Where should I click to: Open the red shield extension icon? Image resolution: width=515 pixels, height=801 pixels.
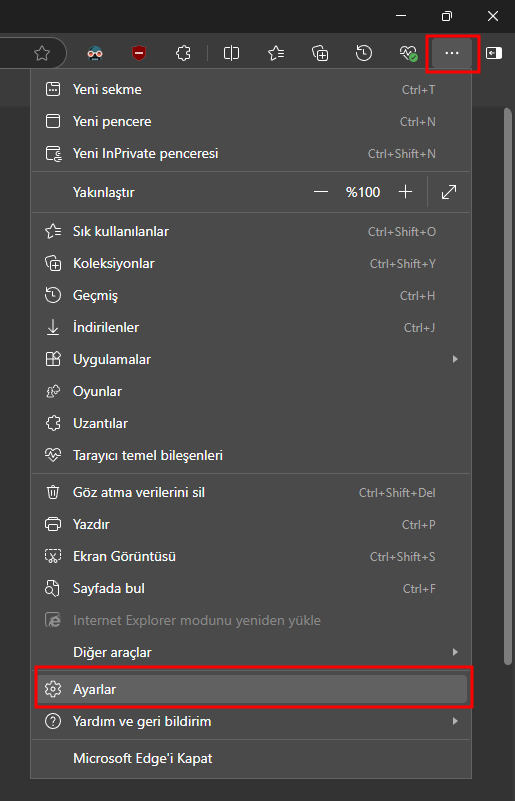point(138,53)
